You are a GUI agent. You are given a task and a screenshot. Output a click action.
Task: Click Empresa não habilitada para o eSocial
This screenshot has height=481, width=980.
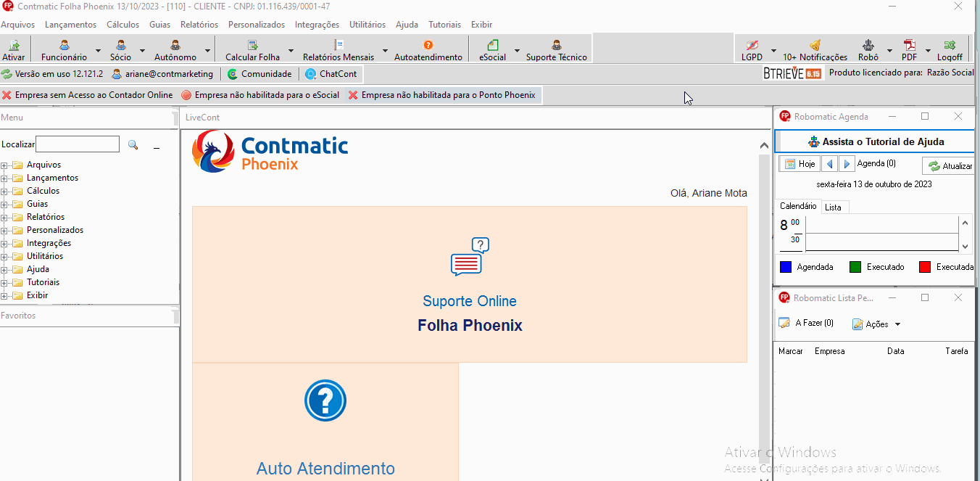pyautogui.click(x=260, y=95)
